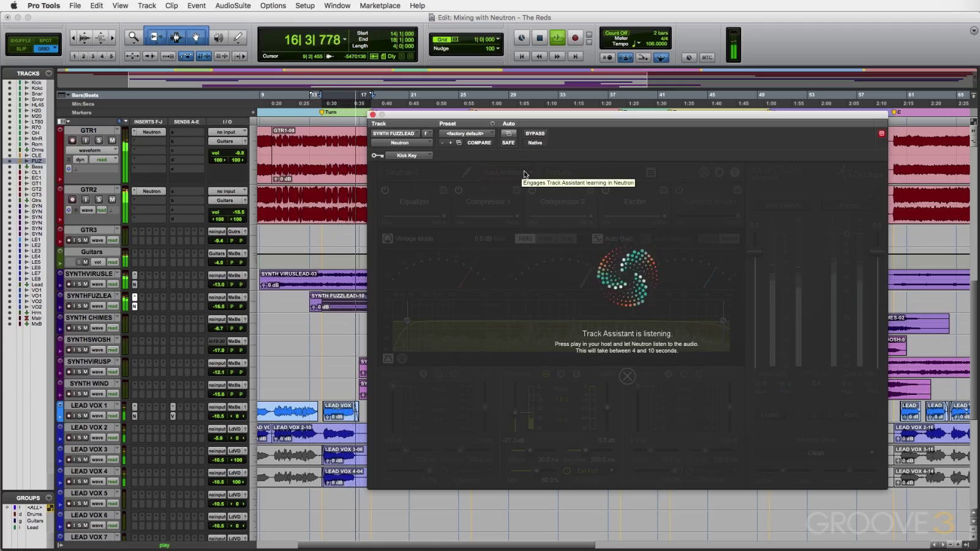Open GTR1 no input selector
Screen dimensions: 980x551
[x=227, y=132]
